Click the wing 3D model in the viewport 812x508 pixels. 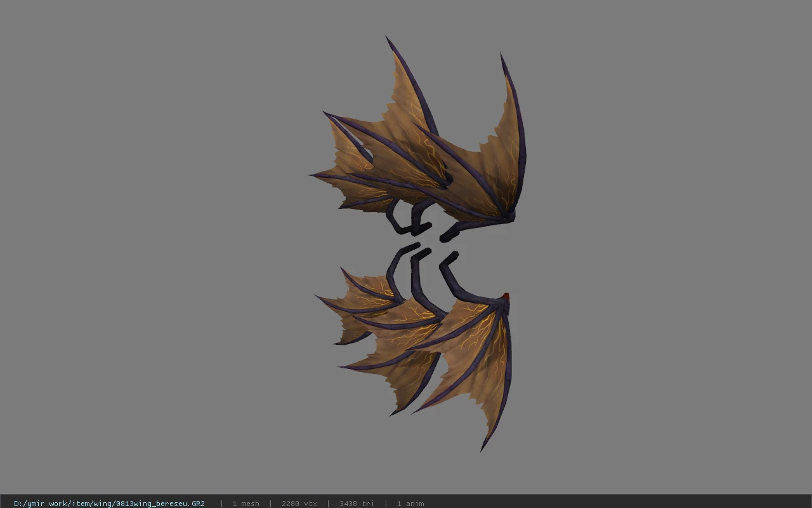419,244
